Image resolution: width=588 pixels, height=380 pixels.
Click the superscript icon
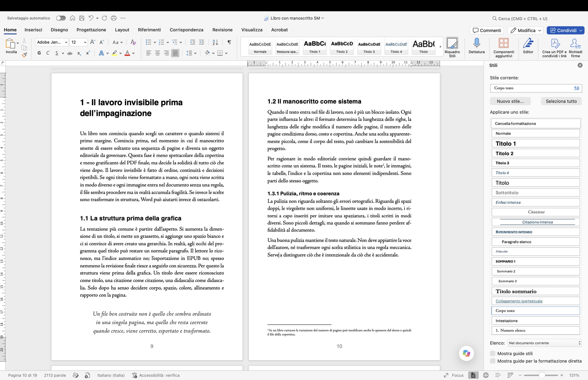(x=88, y=53)
